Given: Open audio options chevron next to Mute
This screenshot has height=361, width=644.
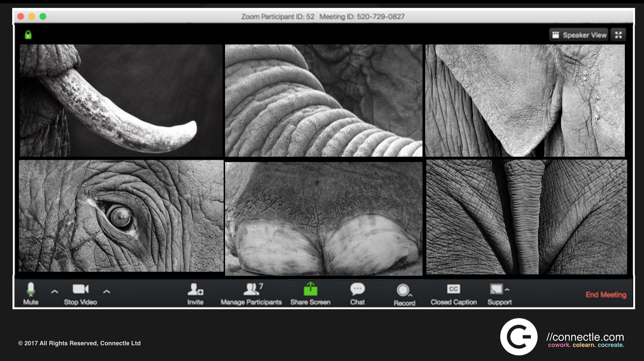Looking at the screenshot, I should 55,292.
